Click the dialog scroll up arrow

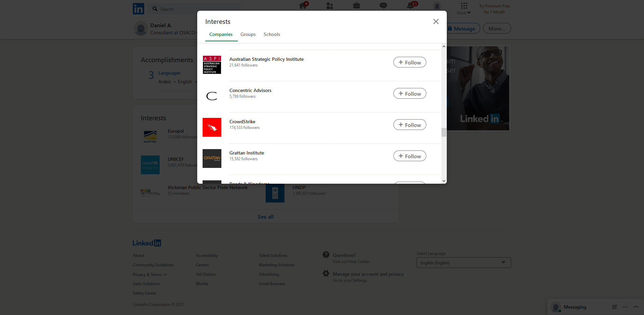(x=444, y=46)
